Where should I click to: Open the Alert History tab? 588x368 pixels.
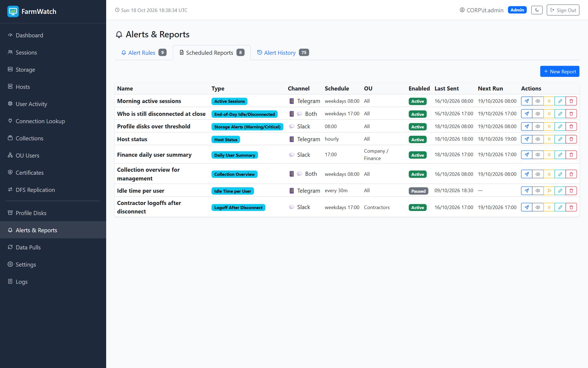pos(283,53)
